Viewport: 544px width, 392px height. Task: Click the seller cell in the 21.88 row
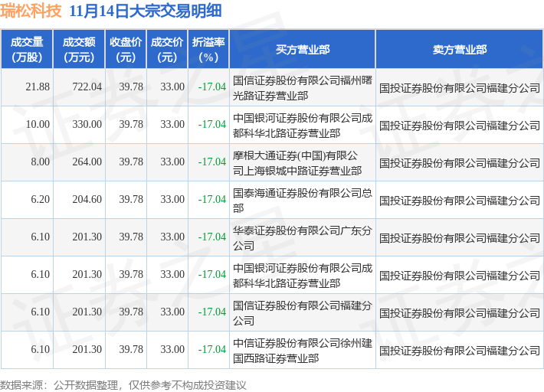coord(460,88)
